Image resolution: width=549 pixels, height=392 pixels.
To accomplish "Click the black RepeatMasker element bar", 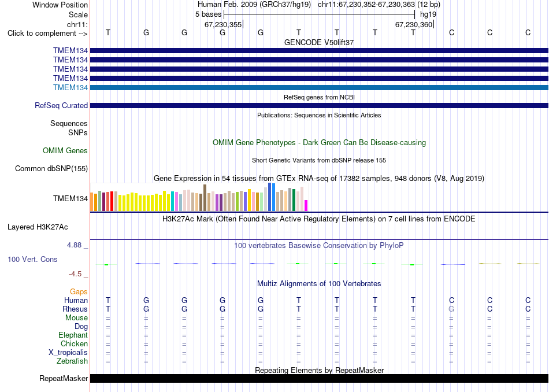I will point(319,378).
